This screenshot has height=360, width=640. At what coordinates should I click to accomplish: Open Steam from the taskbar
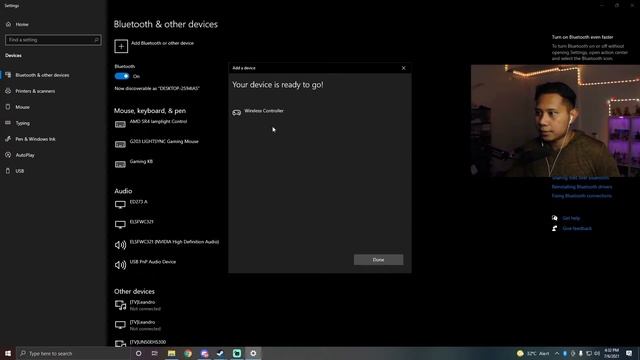coord(220,353)
